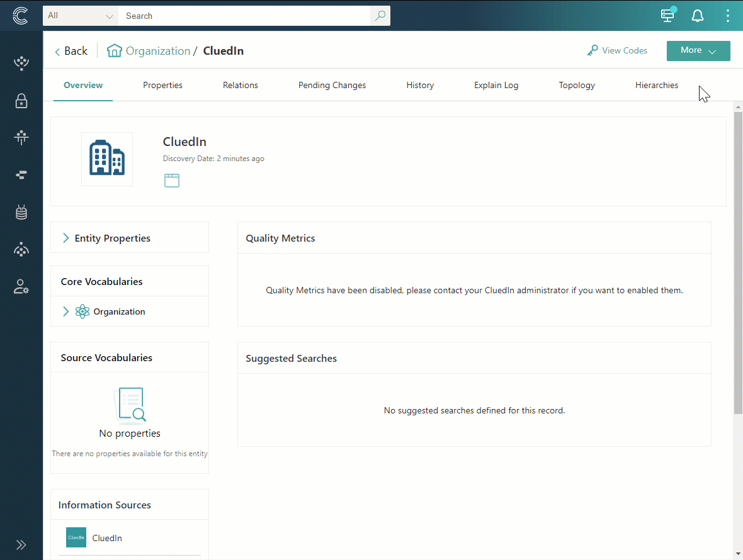
Task: Open the user settings icon in sidebar
Action: 21,287
